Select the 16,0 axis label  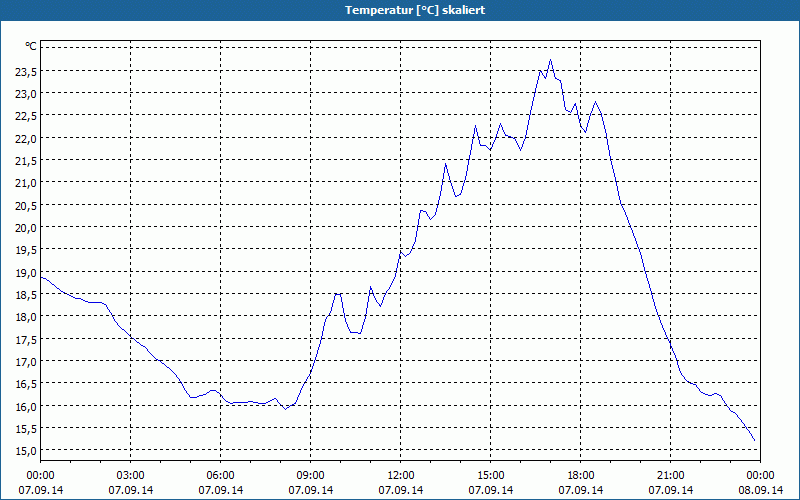[x=26, y=406]
